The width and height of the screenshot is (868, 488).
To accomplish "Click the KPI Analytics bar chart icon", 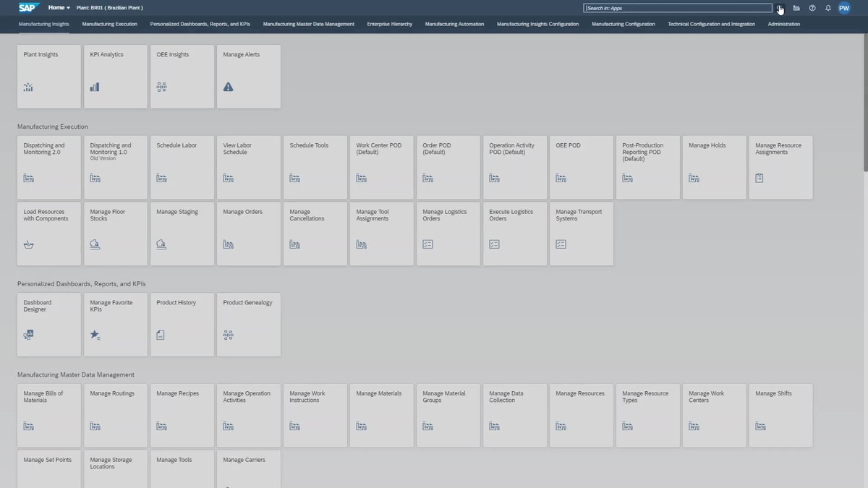I will pyautogui.click(x=94, y=86).
